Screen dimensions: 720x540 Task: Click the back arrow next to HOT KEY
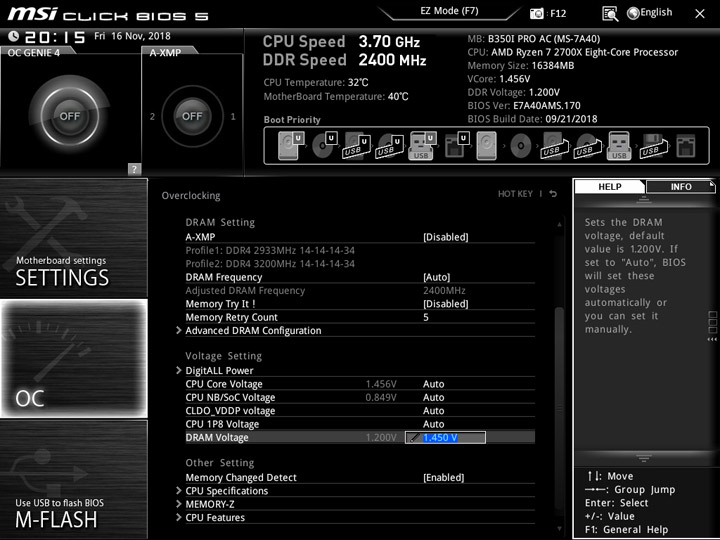[553, 194]
